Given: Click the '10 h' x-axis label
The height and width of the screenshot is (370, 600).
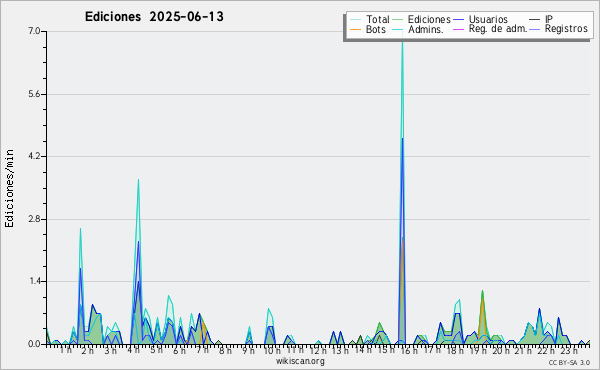Looking at the screenshot, I should pos(272,350).
